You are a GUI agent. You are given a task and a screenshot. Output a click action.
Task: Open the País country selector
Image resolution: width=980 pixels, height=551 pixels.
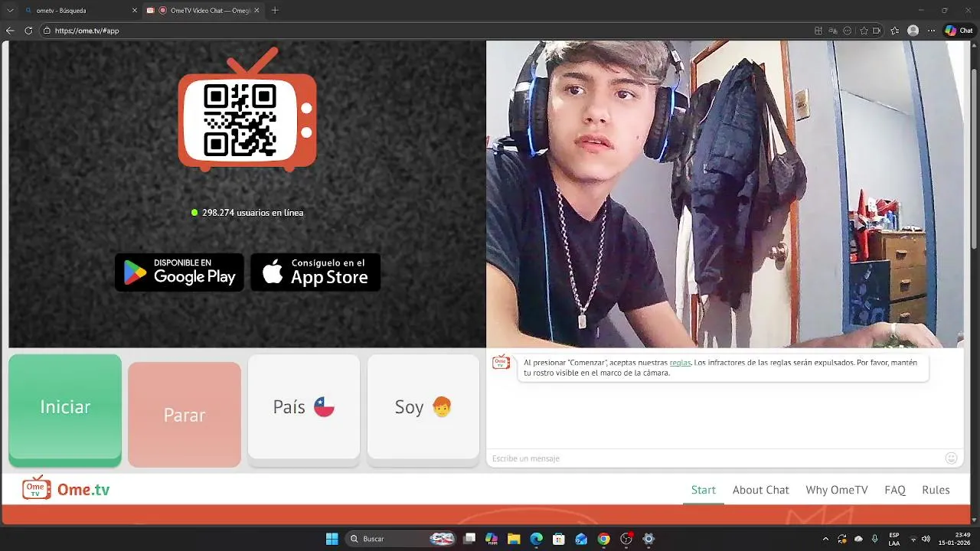point(304,409)
